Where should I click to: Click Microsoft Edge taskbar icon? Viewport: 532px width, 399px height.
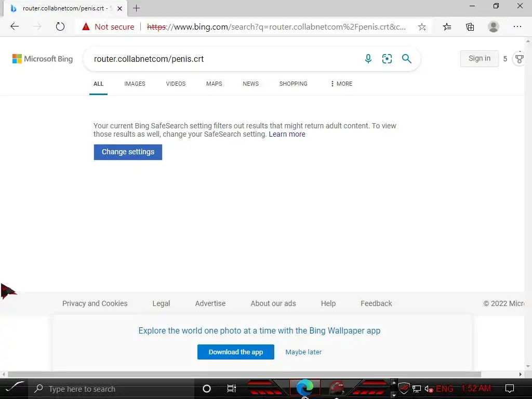304,388
